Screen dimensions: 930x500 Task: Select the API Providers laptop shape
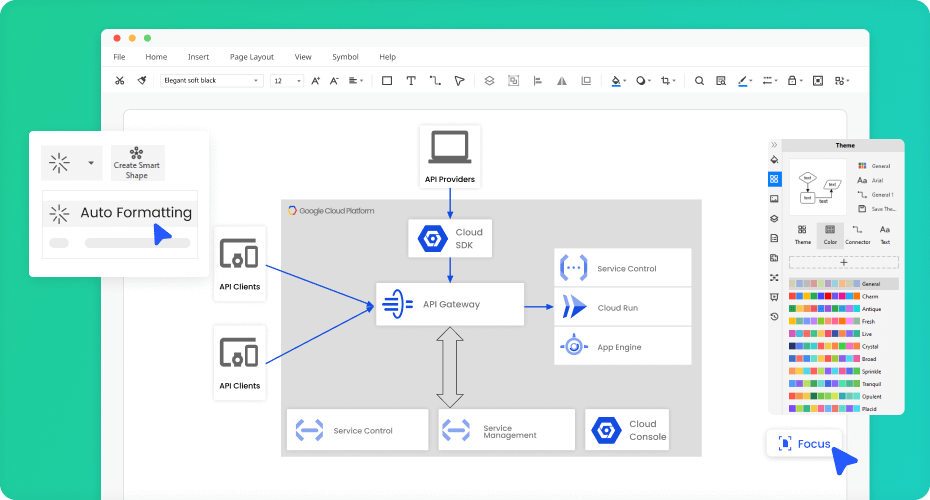[x=450, y=157]
